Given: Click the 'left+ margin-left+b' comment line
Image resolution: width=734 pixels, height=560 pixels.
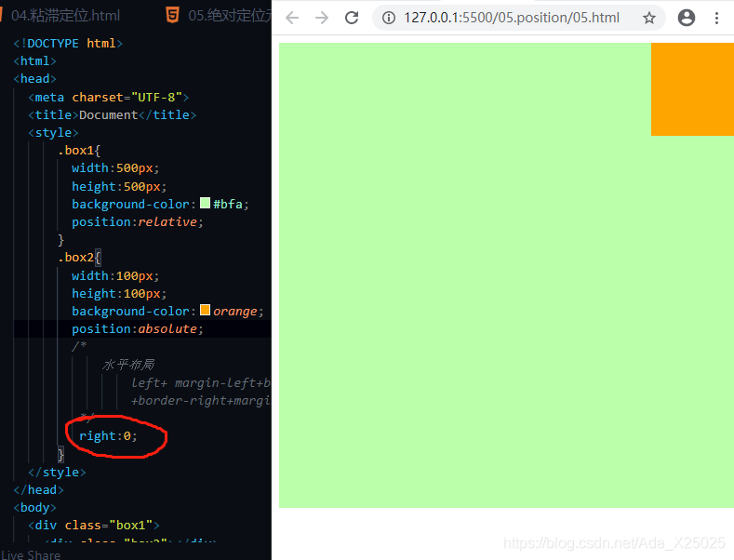Looking at the screenshot, I should (201, 382).
